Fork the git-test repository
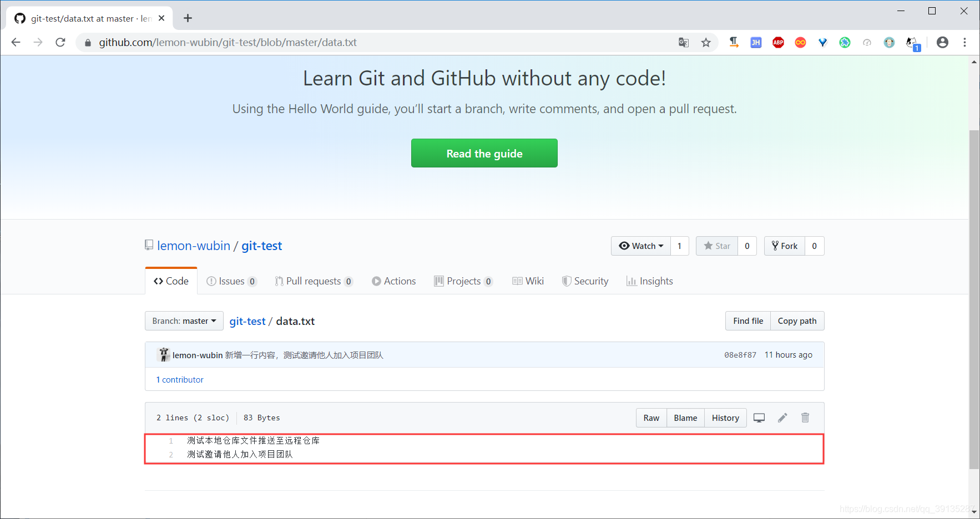 pos(785,246)
